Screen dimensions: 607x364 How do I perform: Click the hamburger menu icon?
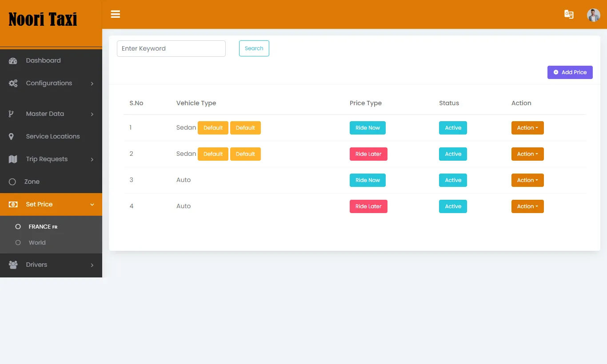(115, 14)
